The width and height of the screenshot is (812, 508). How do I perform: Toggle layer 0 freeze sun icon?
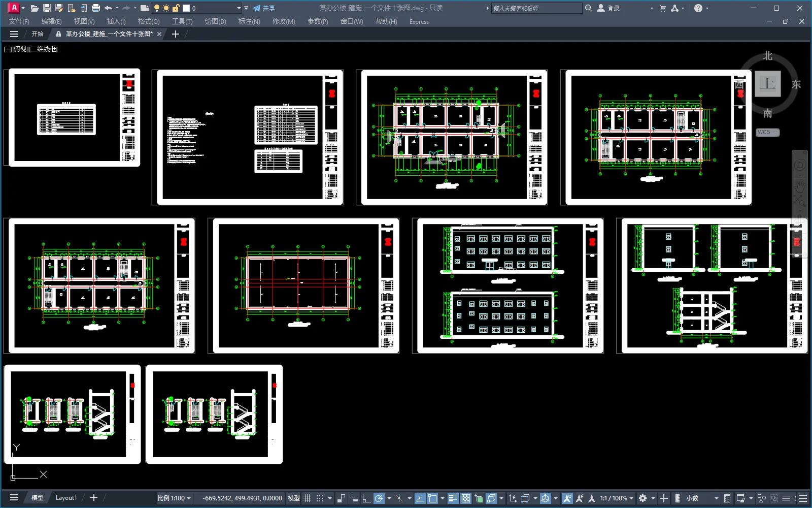click(166, 8)
